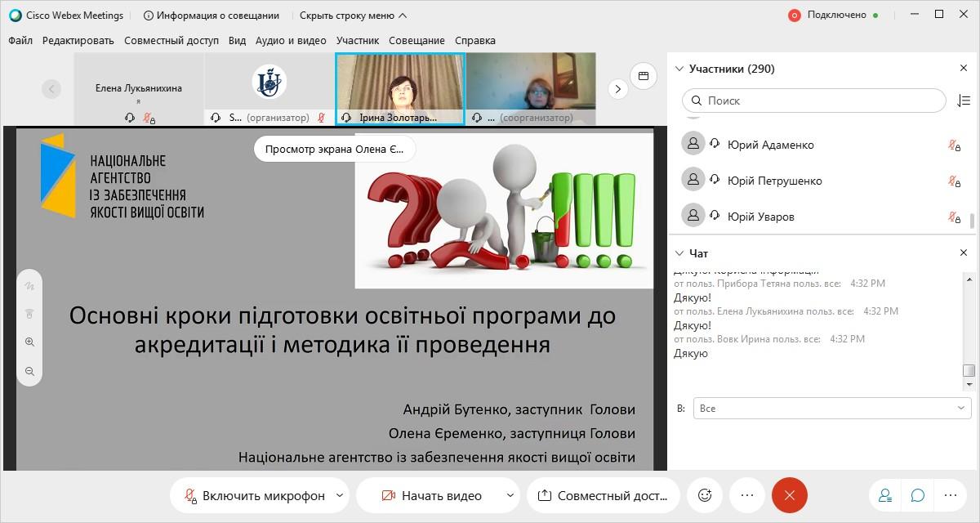Hide the menu bar via Скрыть строку меню
980x523 pixels.
click(x=353, y=15)
